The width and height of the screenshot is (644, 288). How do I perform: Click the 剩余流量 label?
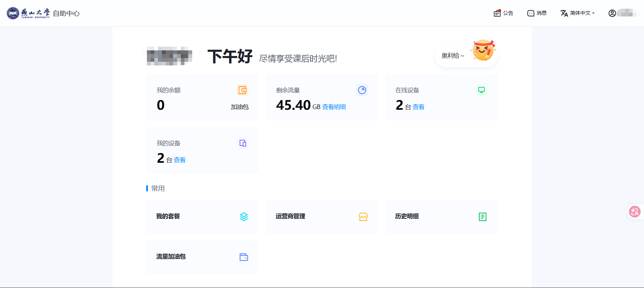coord(288,90)
